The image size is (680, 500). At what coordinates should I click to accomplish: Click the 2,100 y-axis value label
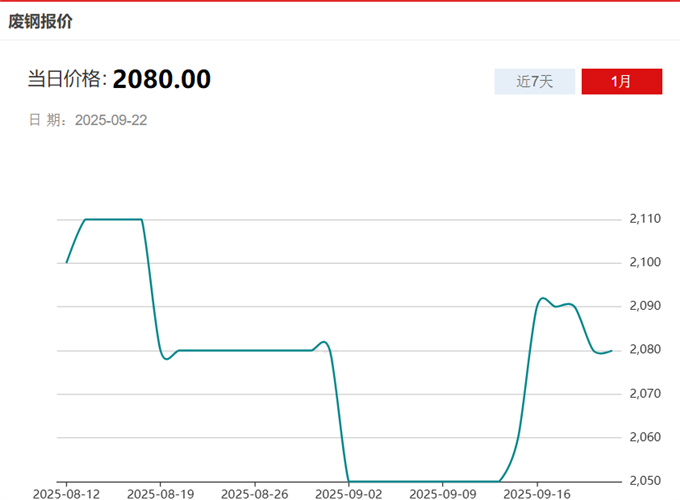(x=646, y=262)
